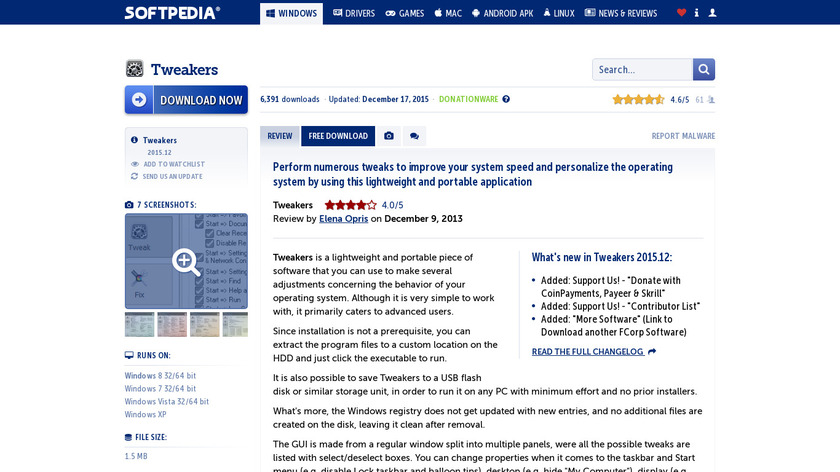
Task: Go to the Games section
Action: pos(404,13)
